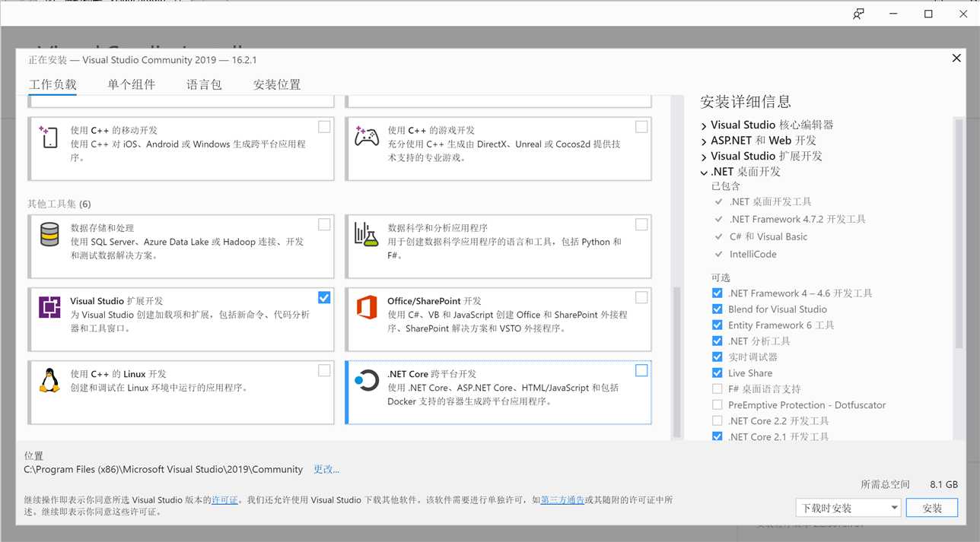
Task: Switch to 安装位置 tab
Action: (277, 84)
